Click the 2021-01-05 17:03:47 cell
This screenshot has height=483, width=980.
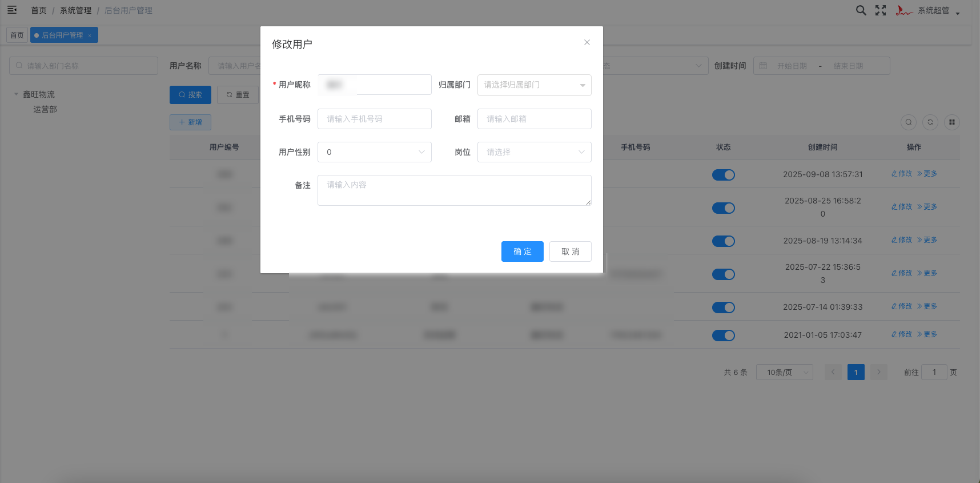pyautogui.click(x=822, y=335)
